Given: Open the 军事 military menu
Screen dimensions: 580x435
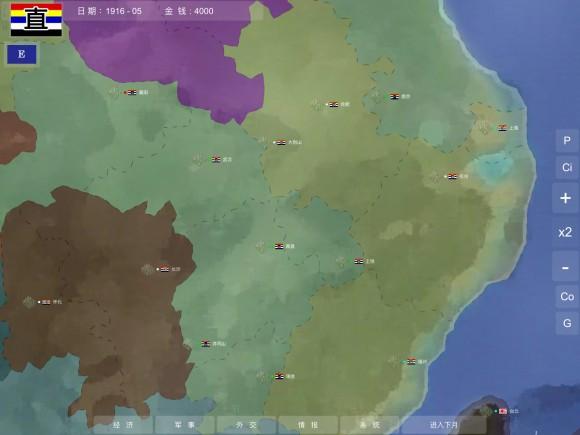Looking at the screenshot, I should (185, 425).
